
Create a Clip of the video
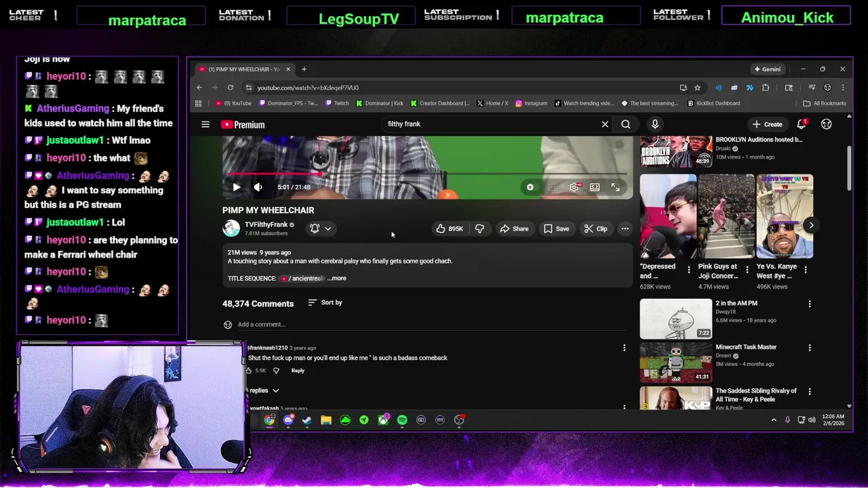point(595,229)
